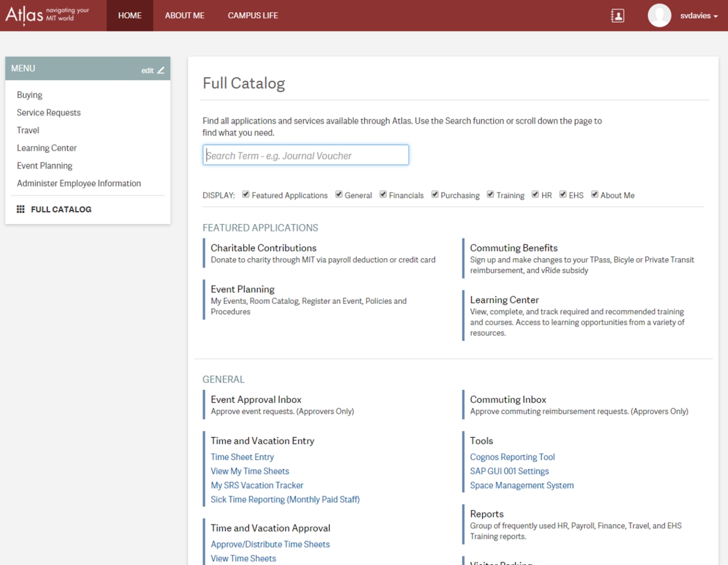Uncheck the EHS checkbox
Screen dimensions: 728x565
coord(562,194)
